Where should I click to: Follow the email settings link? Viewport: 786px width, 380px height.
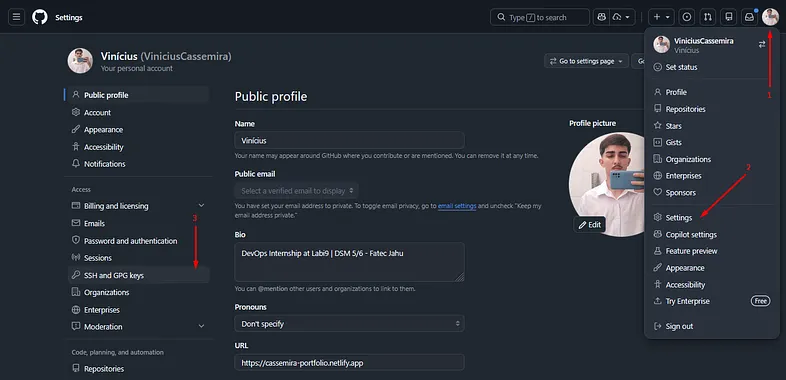[x=457, y=206]
